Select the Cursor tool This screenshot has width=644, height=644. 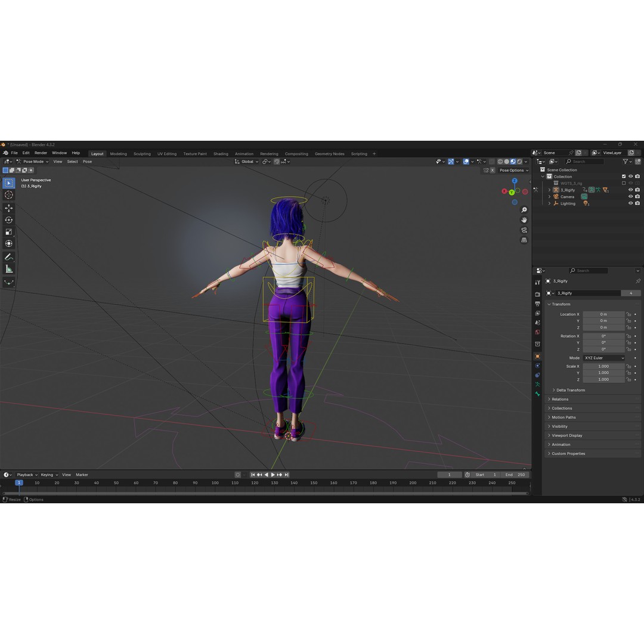pos(8,195)
